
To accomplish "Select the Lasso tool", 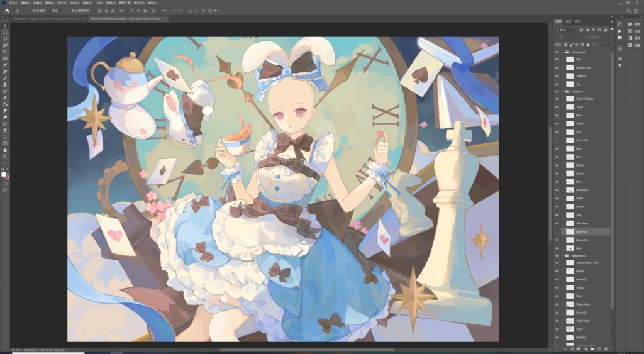I will (5, 39).
